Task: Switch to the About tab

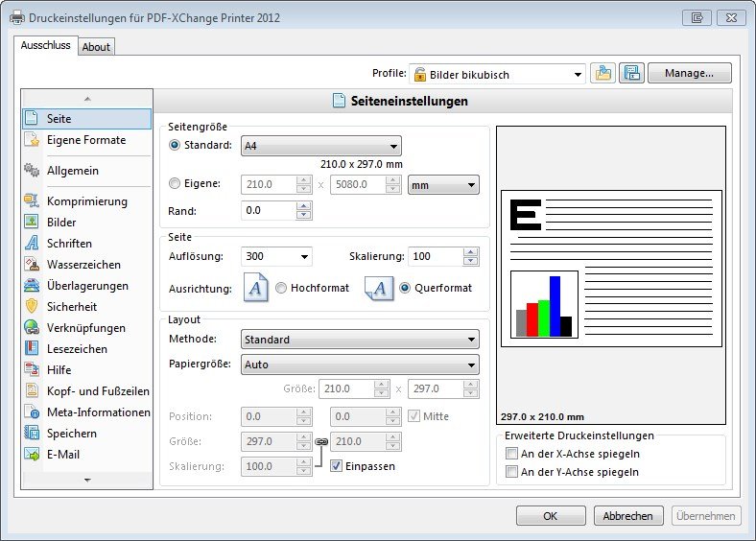Action: 96,46
